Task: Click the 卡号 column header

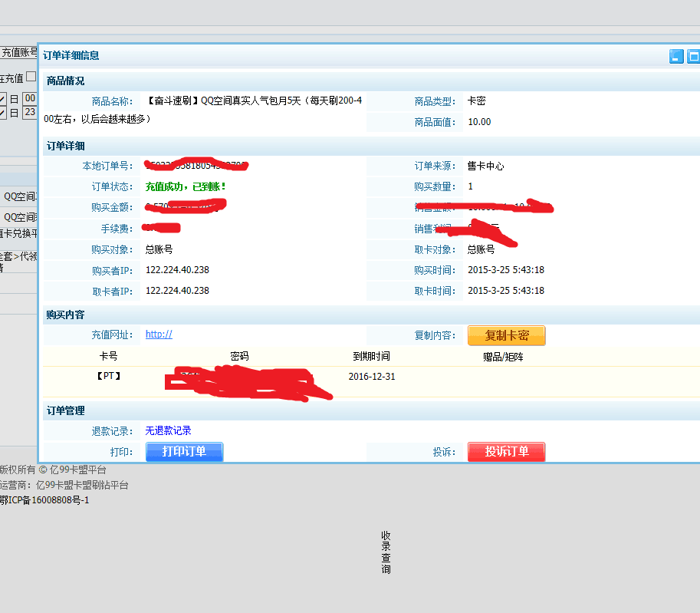Action: click(x=108, y=356)
